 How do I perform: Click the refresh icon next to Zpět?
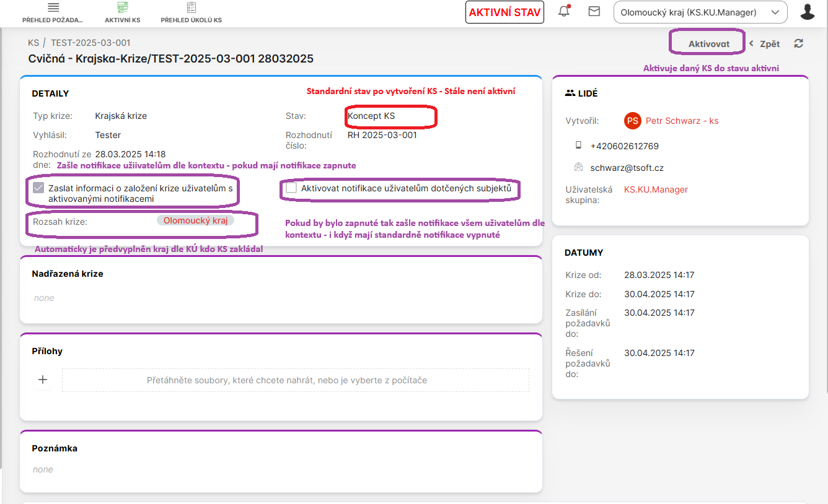coord(799,43)
